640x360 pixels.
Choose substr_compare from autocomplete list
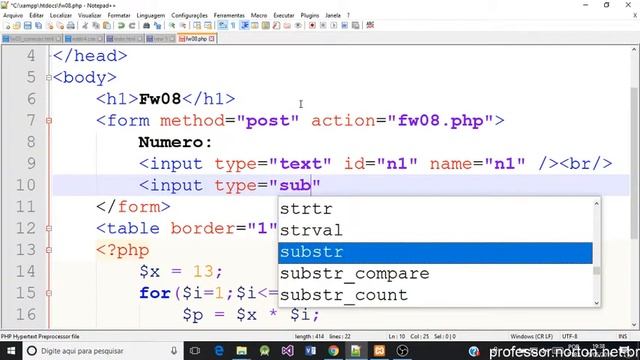pos(435,273)
